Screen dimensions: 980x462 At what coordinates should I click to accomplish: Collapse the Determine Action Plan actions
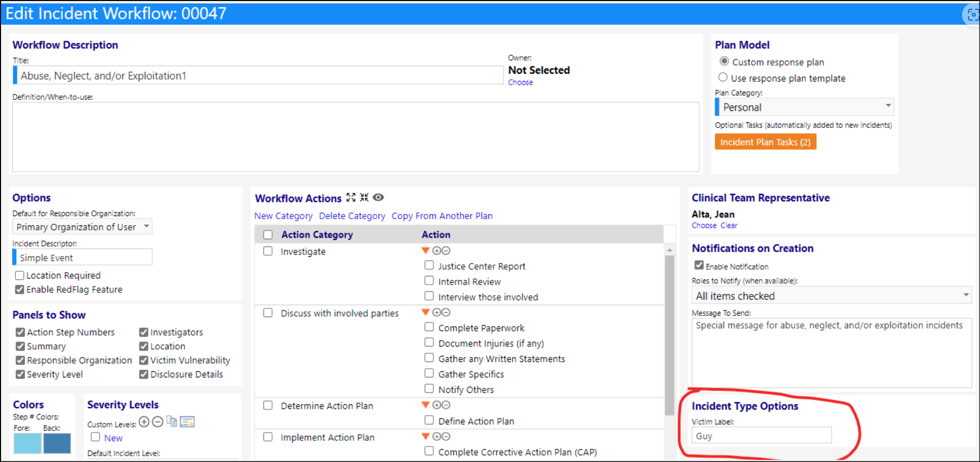(x=426, y=405)
